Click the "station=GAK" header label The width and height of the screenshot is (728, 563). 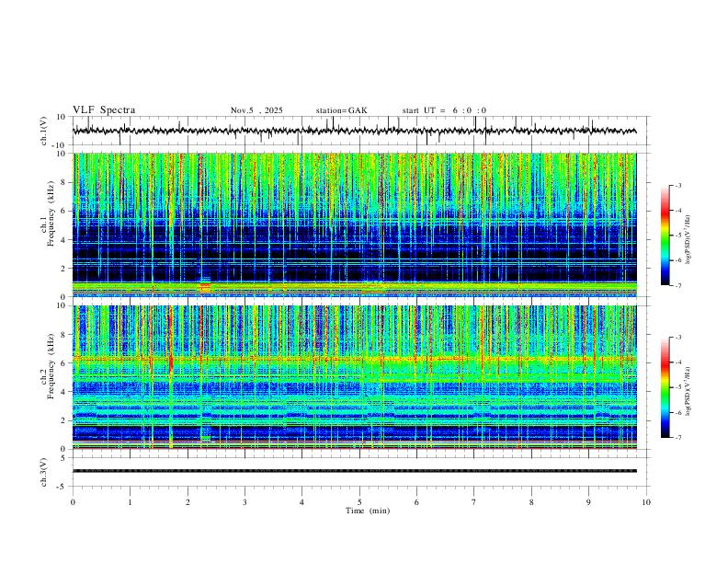click(x=341, y=110)
